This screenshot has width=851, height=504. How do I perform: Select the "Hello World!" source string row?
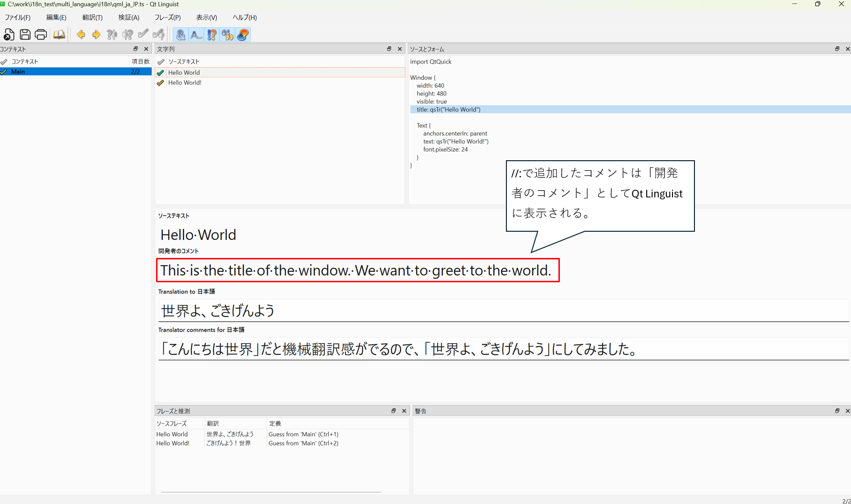pos(185,83)
